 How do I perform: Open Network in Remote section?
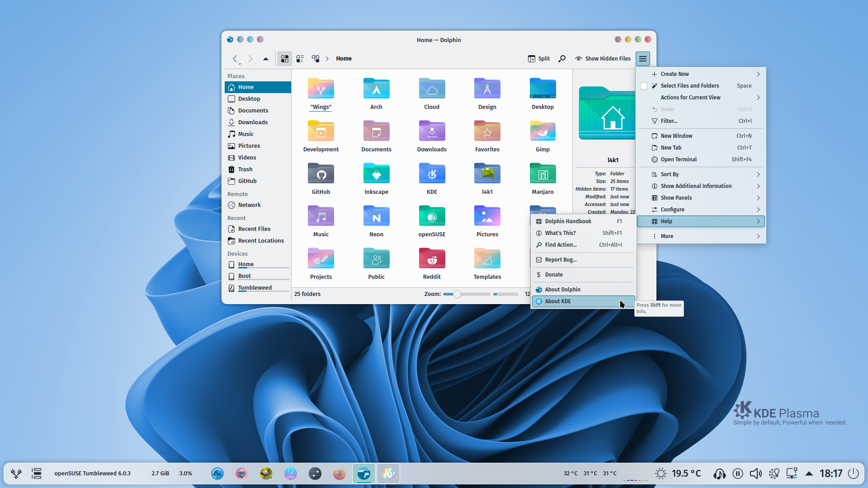[x=258, y=205]
